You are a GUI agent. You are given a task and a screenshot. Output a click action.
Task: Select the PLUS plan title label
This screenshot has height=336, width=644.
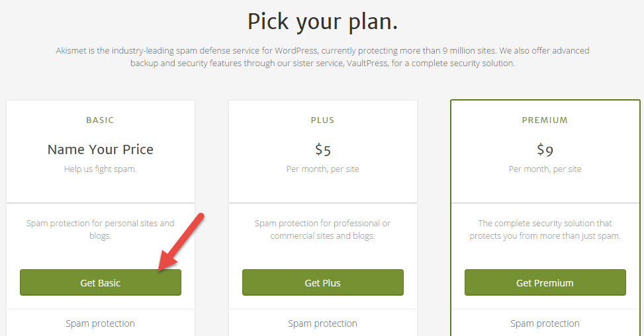(322, 120)
